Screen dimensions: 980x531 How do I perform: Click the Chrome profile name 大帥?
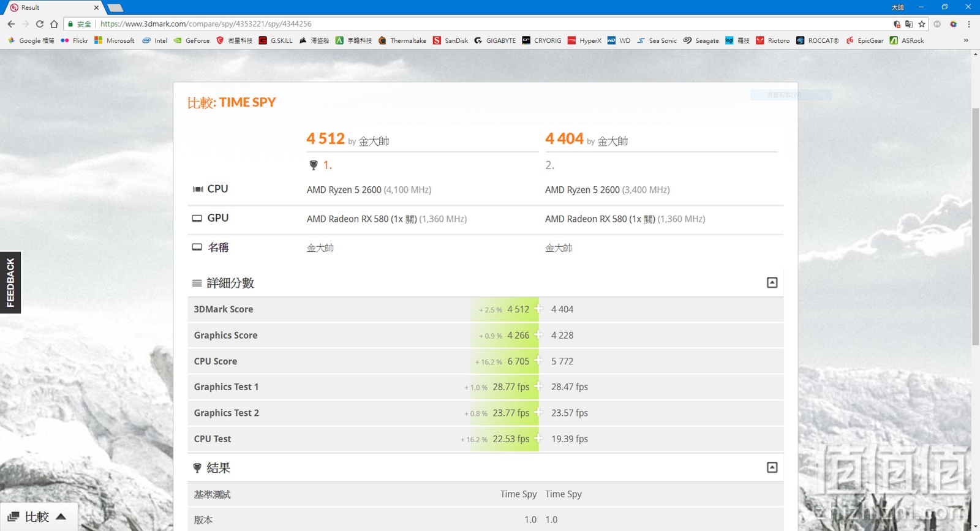point(898,7)
